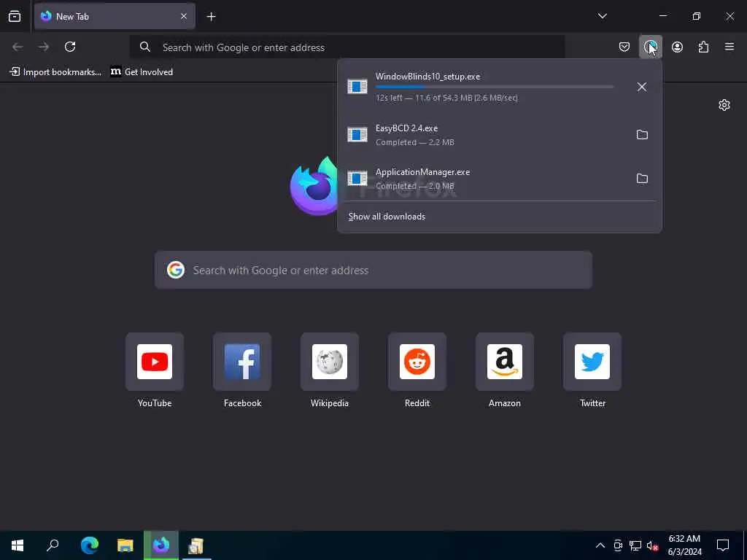The width and height of the screenshot is (747, 560).
Task: Expand the list all tabs chevron
Action: click(x=602, y=16)
